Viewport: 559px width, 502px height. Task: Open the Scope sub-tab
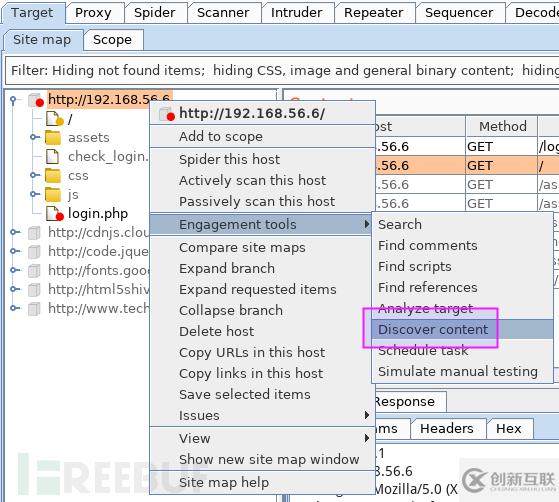pos(113,40)
